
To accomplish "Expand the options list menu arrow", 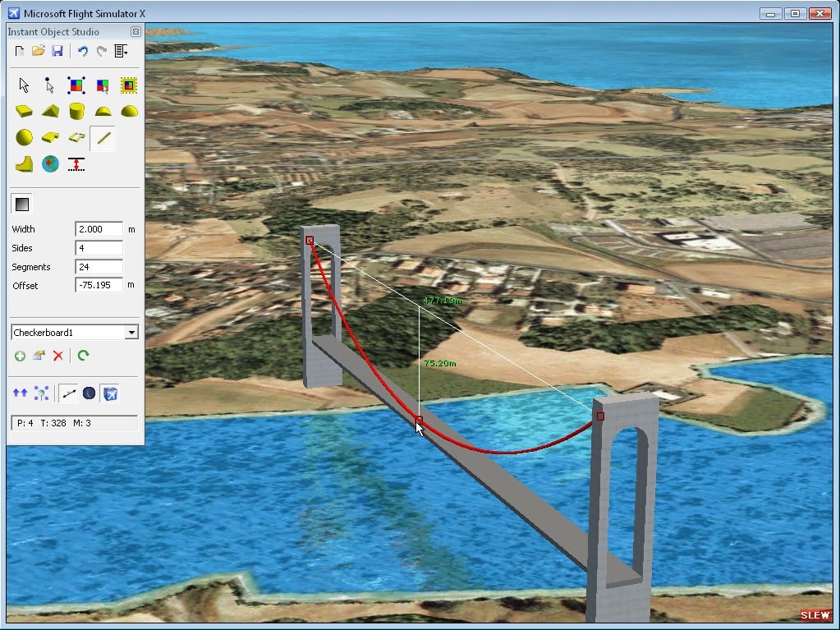I will coord(121,51).
